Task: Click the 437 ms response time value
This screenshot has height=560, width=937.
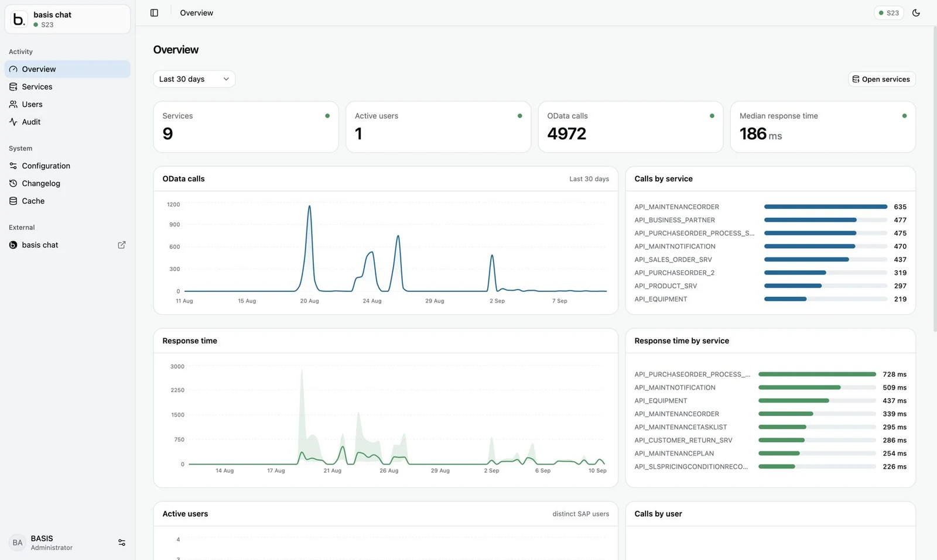Action: [894, 401]
